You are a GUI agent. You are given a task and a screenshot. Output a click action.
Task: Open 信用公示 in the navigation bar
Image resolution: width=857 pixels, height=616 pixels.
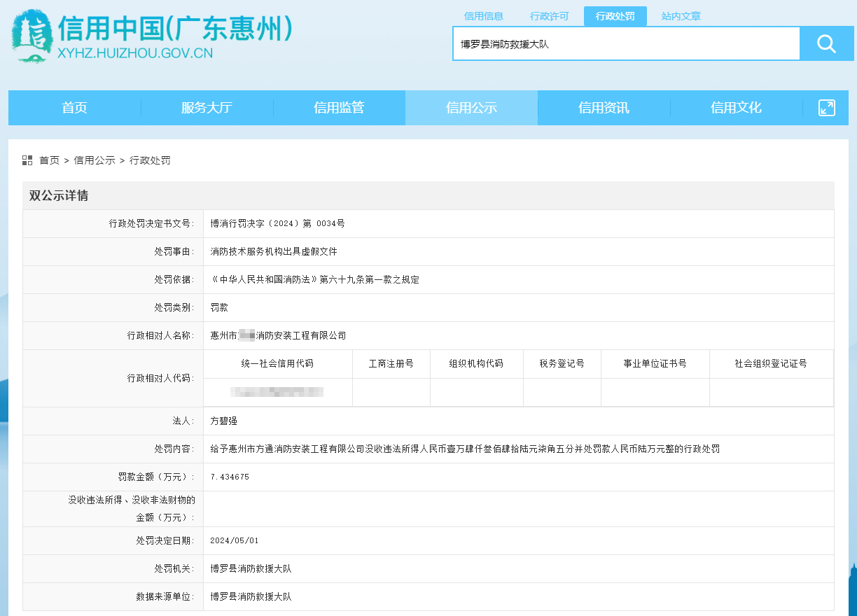471,108
